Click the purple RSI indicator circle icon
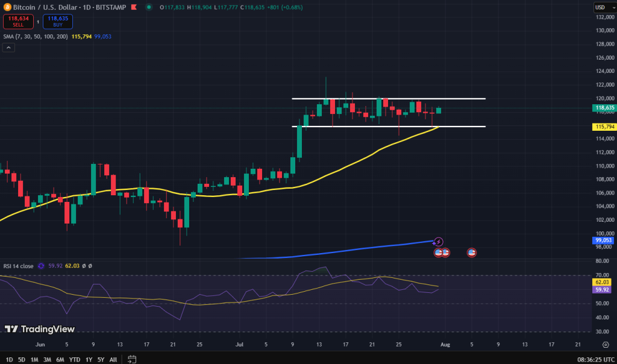The image size is (617, 364). [x=41, y=266]
